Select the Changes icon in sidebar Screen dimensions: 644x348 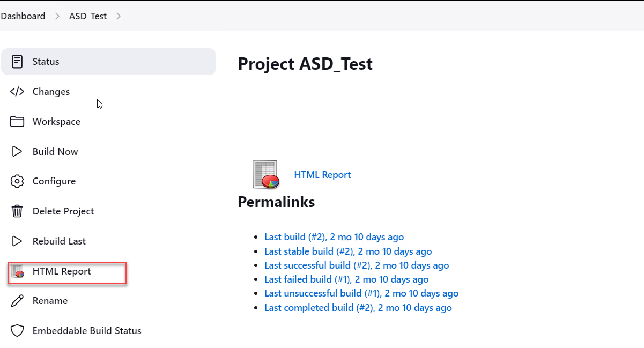(17, 91)
